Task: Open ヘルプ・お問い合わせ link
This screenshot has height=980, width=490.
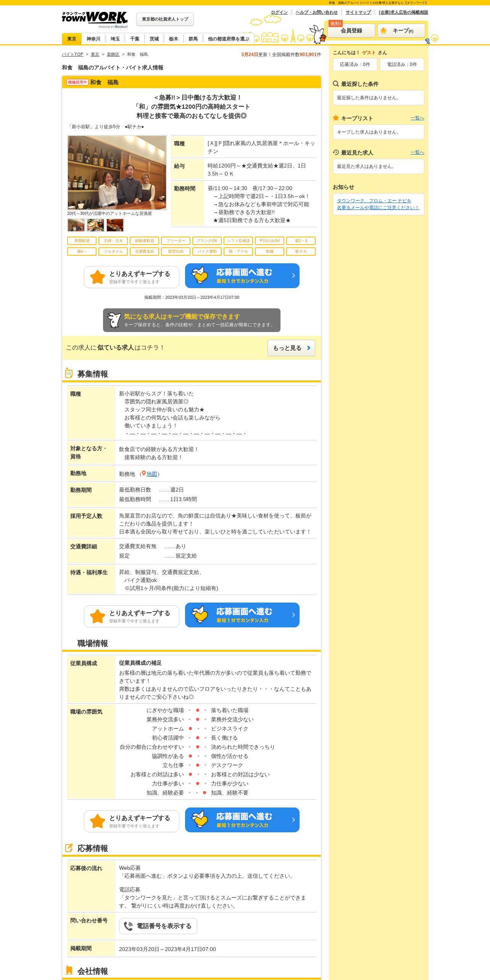Action: pyautogui.click(x=317, y=12)
